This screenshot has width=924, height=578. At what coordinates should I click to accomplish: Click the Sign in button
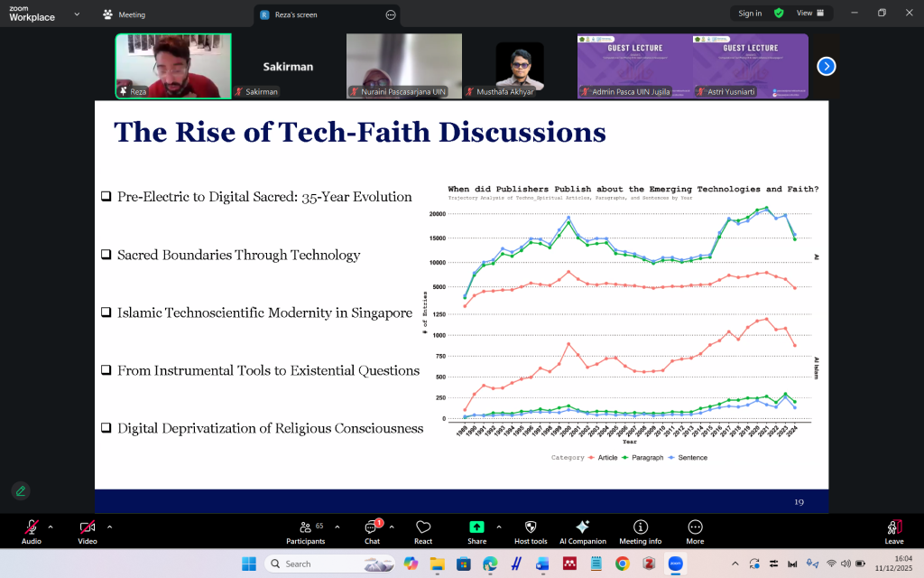coord(750,14)
